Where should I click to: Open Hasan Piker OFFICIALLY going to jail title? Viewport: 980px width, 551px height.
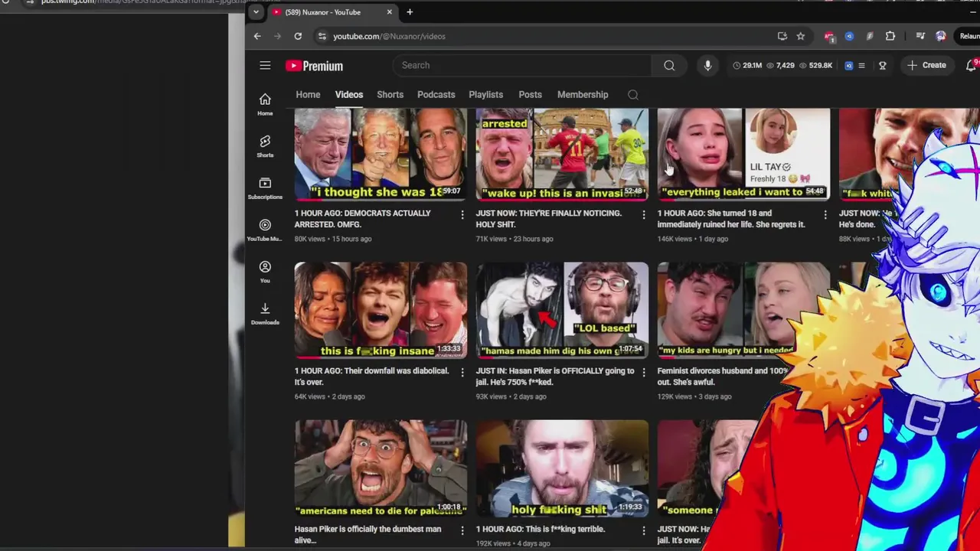click(555, 377)
